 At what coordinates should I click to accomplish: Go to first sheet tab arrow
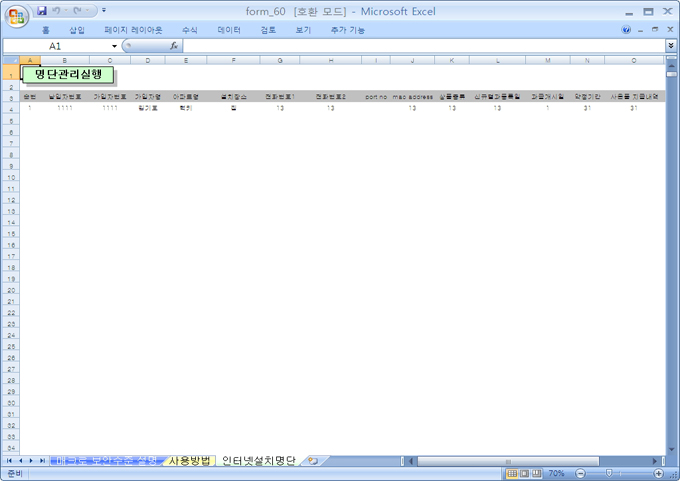pyautogui.click(x=9, y=461)
